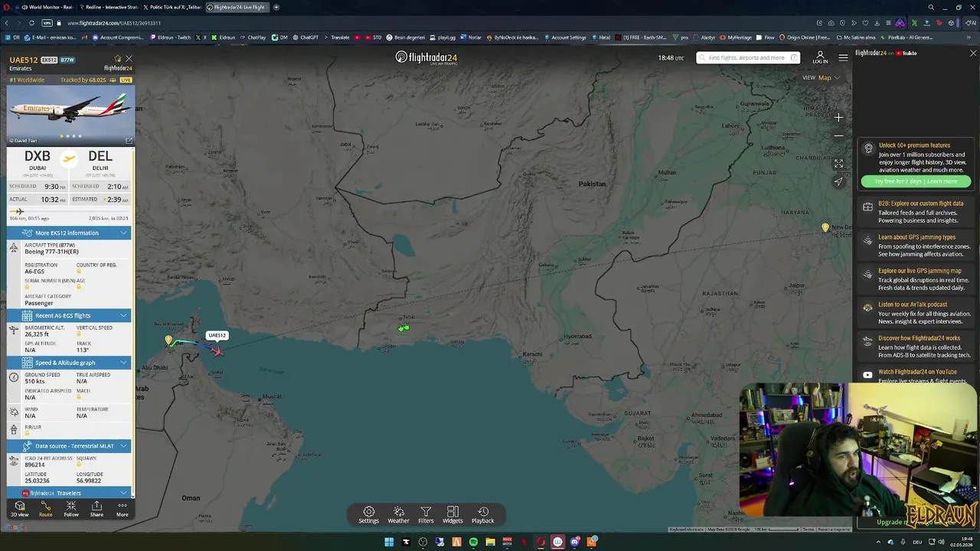Switch to 3D view
Image resolution: width=980 pixels, height=551 pixels.
coord(20,509)
